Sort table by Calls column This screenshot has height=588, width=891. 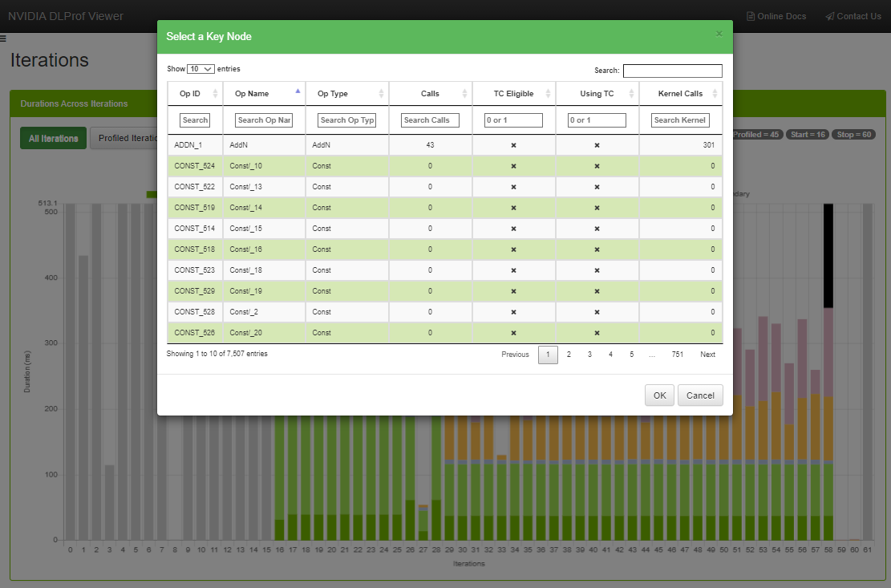(431, 94)
